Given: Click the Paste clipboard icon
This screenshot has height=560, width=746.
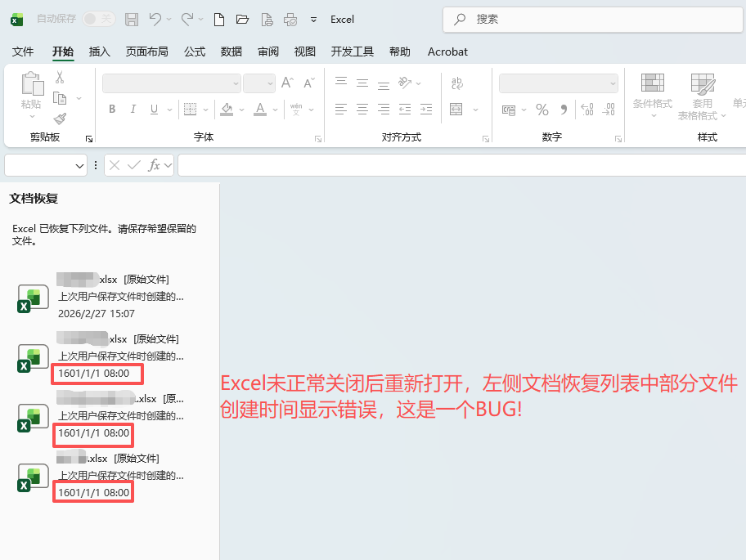Looking at the screenshot, I should (x=33, y=84).
